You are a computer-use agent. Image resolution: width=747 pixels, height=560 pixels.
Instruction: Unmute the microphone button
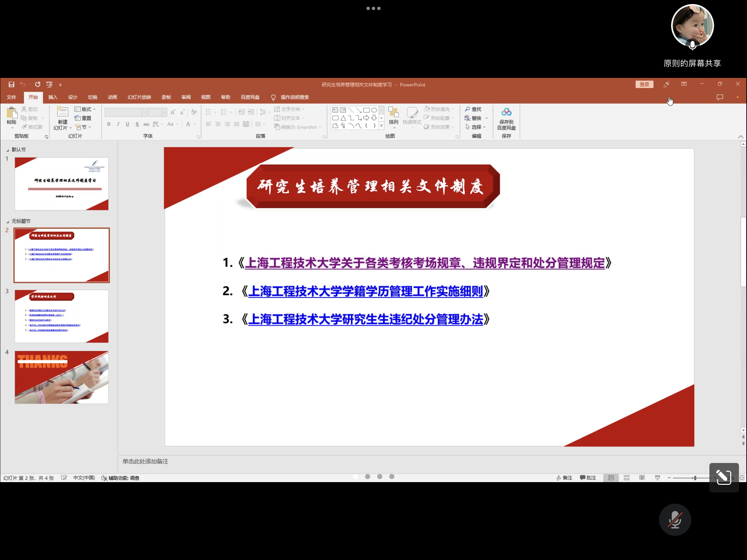pos(675,520)
